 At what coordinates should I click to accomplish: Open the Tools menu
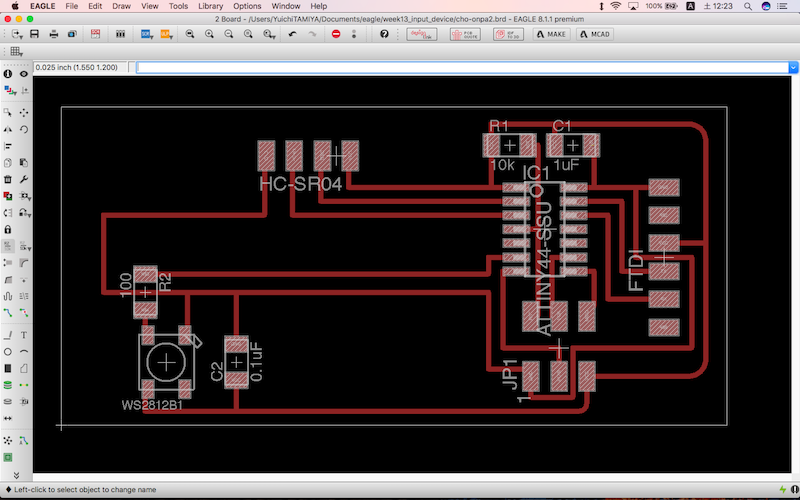pyautogui.click(x=178, y=6)
